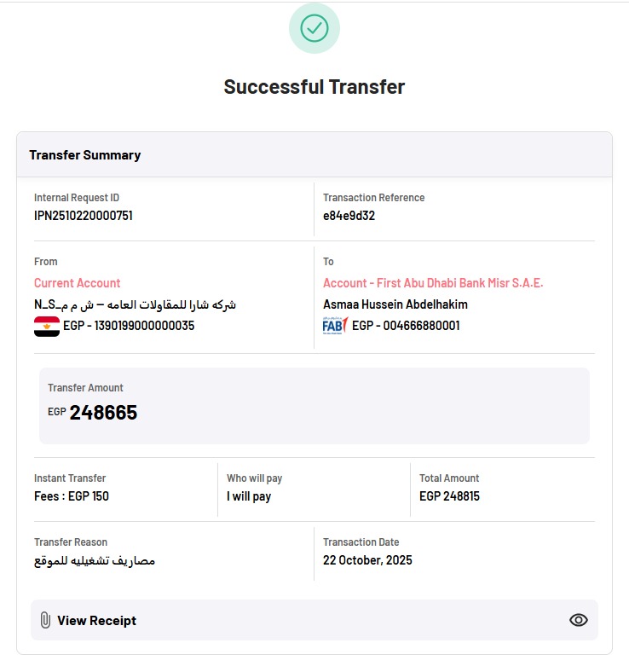The height and width of the screenshot is (672, 629).
Task: Click the transaction date 22 October, 2025
Action: pos(367,560)
